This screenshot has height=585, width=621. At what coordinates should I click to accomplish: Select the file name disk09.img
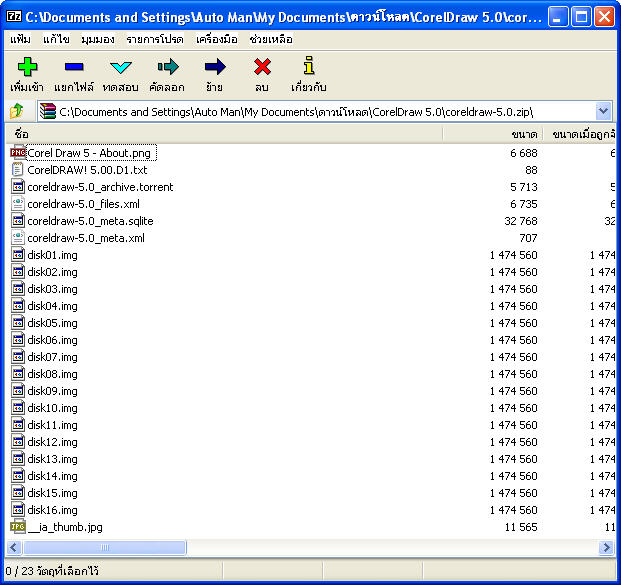coord(52,391)
